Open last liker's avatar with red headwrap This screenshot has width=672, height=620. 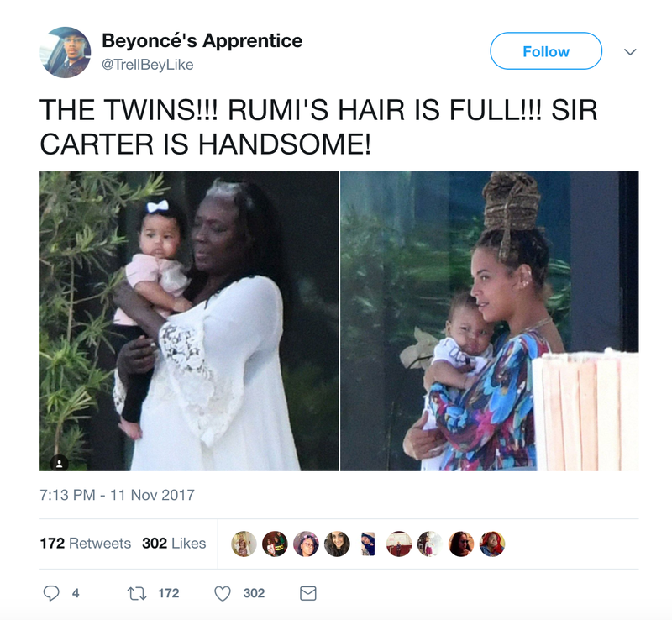pos(492,544)
